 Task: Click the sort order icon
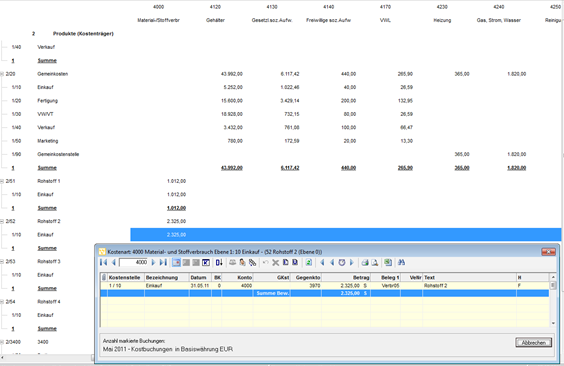pyautogui.click(x=219, y=262)
